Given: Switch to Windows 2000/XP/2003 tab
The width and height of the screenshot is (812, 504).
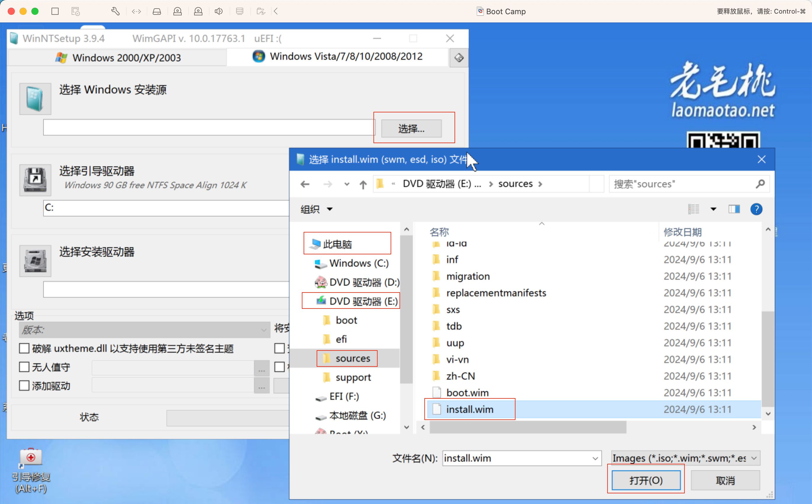Looking at the screenshot, I should click(x=118, y=58).
